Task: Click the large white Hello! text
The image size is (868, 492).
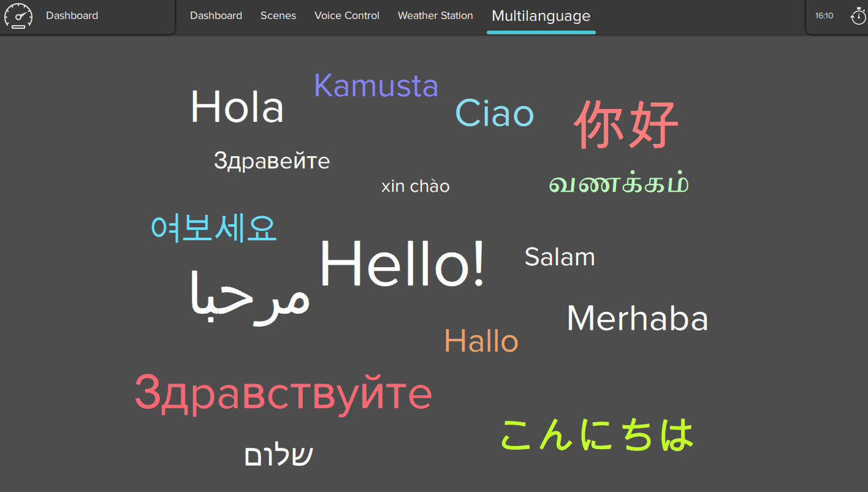Action: [402, 265]
